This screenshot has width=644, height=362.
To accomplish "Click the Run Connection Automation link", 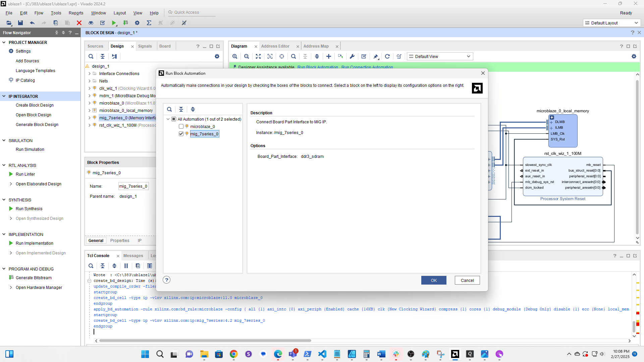I will click(x=367, y=67).
